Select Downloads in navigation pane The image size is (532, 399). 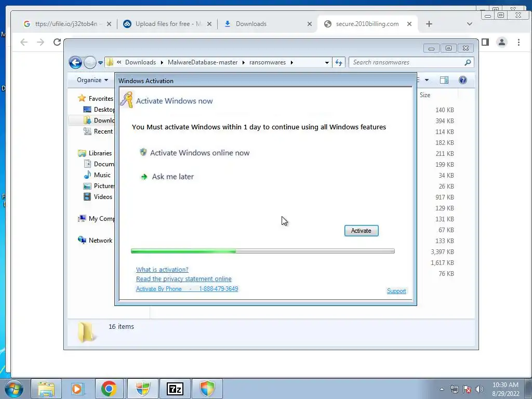[99, 120]
